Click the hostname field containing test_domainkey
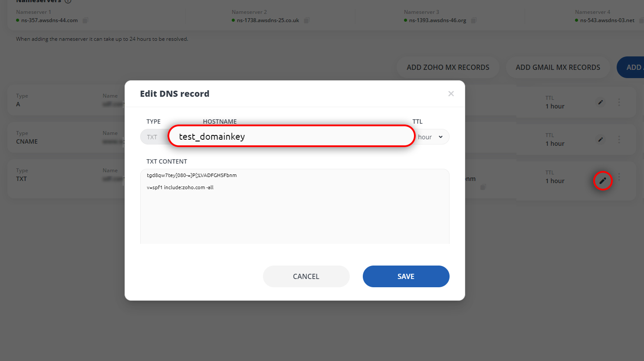This screenshot has width=644, height=361. click(292, 136)
